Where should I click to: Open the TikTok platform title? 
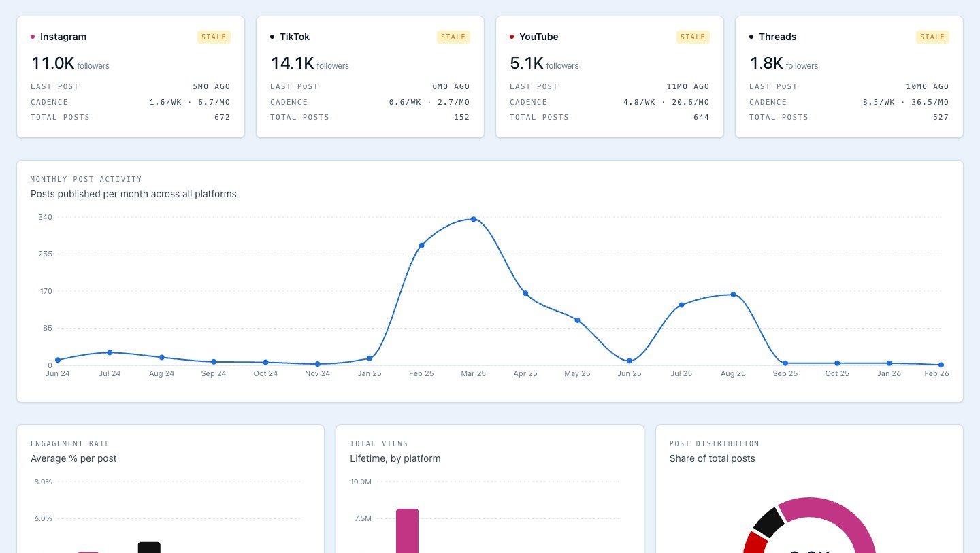[295, 37]
